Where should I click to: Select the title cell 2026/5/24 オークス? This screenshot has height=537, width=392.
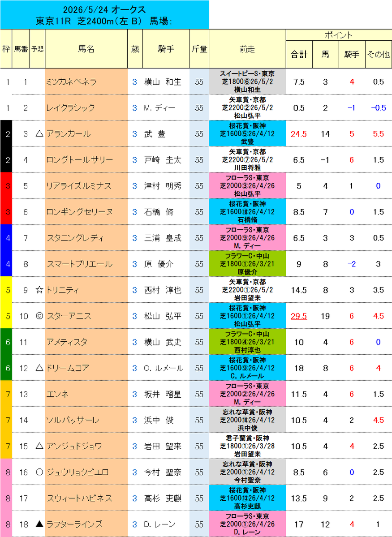click(x=104, y=9)
